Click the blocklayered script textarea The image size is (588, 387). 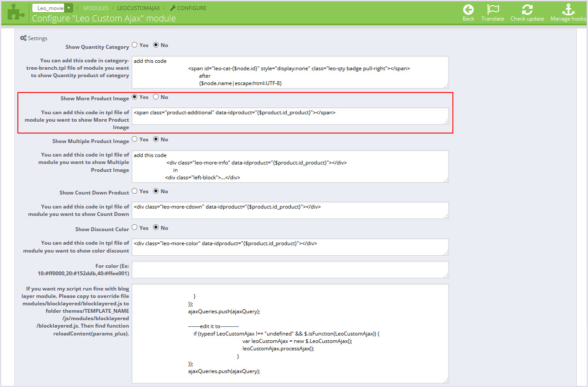[290, 334]
